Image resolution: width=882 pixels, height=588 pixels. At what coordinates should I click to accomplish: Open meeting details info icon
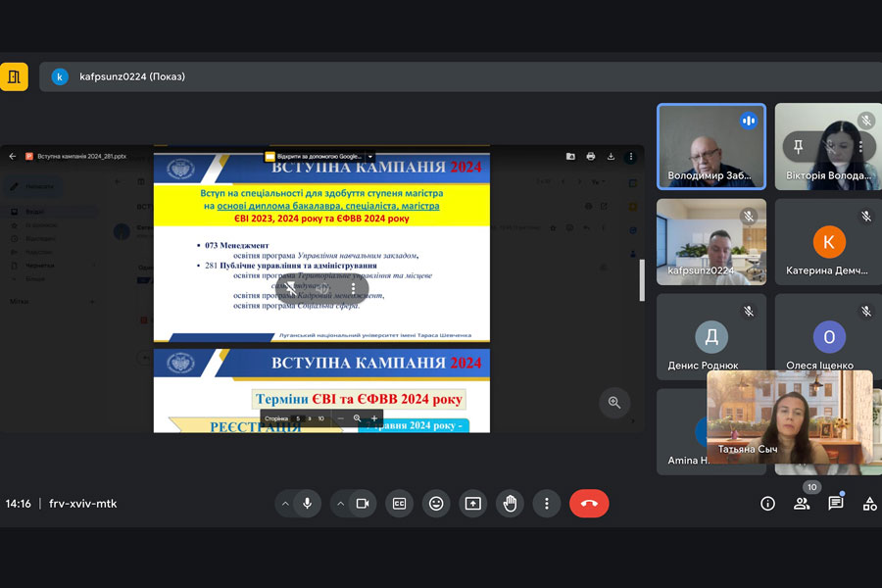(x=767, y=504)
